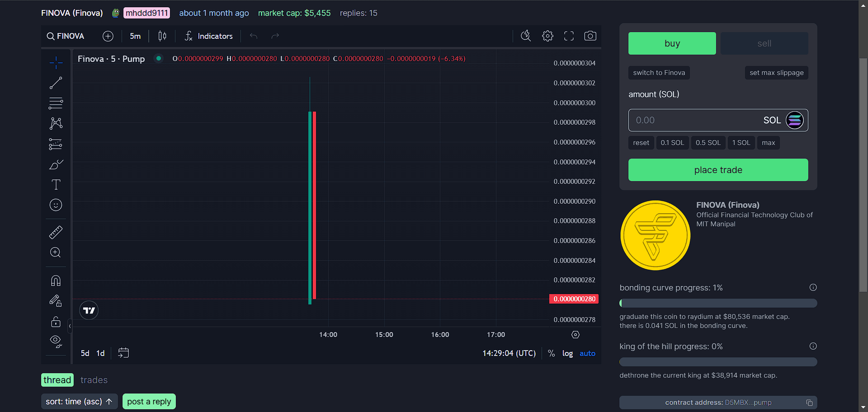Select the crosshair cursor tool
The width and height of the screenshot is (868, 412).
pos(56,62)
